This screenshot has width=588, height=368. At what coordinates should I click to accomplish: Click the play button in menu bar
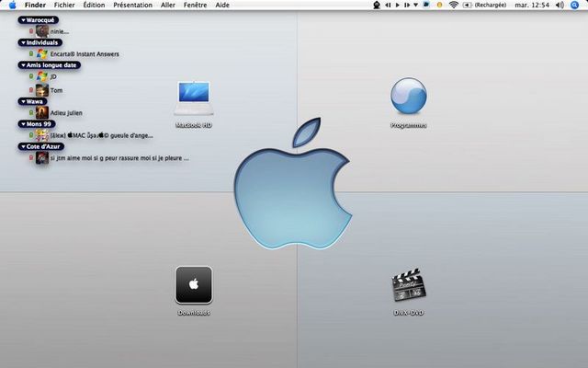pyautogui.click(x=397, y=5)
